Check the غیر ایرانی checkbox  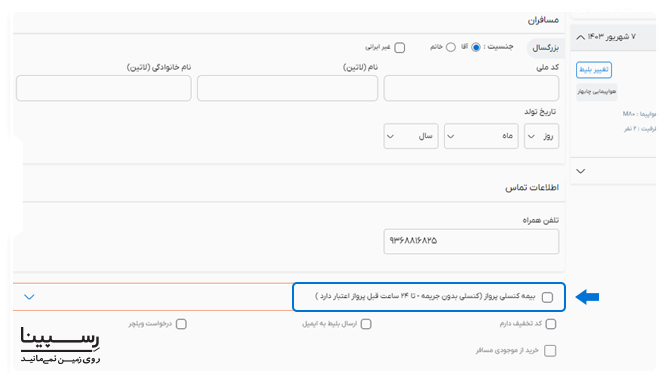[400, 47]
